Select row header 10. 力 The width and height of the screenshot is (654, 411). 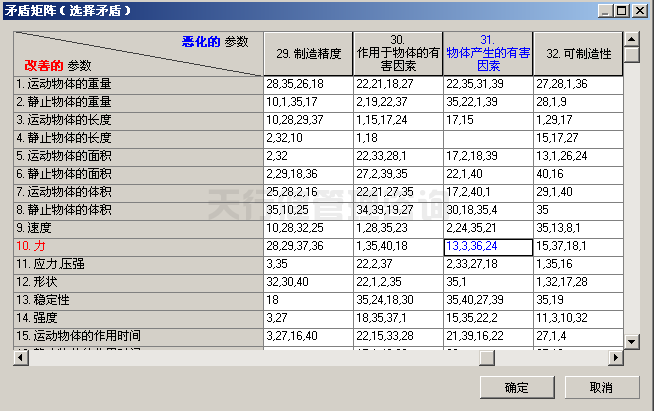(138, 246)
